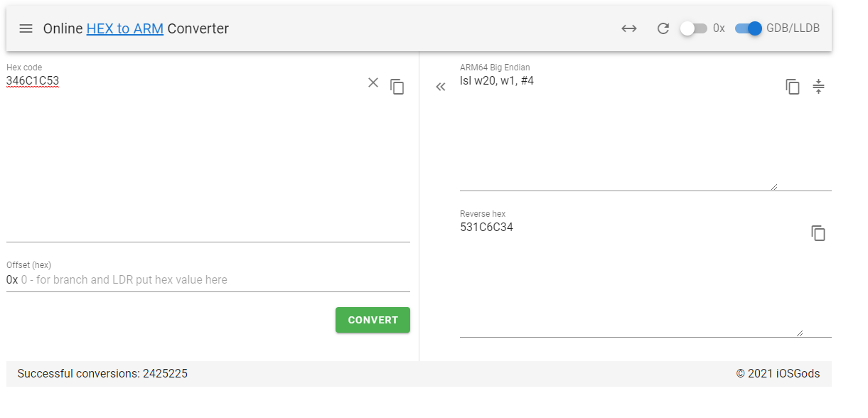Open the hamburger navigation menu
The height and width of the screenshot is (418, 868).
click(26, 28)
